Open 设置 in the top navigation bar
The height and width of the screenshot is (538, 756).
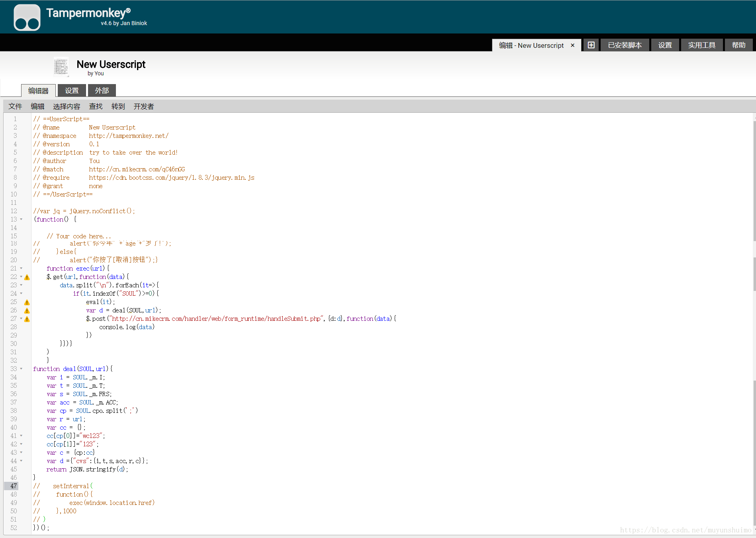[x=665, y=45]
